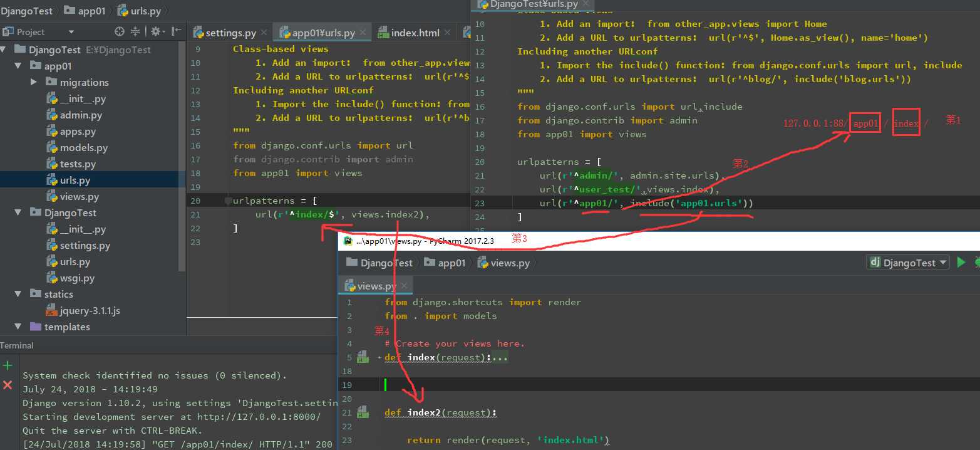
Task: Click 'from . import models' in views.py
Action: pyautogui.click(x=441, y=316)
